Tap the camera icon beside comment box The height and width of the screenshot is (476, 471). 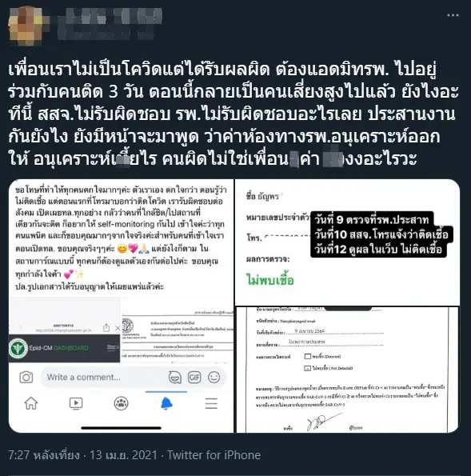(x=26, y=378)
